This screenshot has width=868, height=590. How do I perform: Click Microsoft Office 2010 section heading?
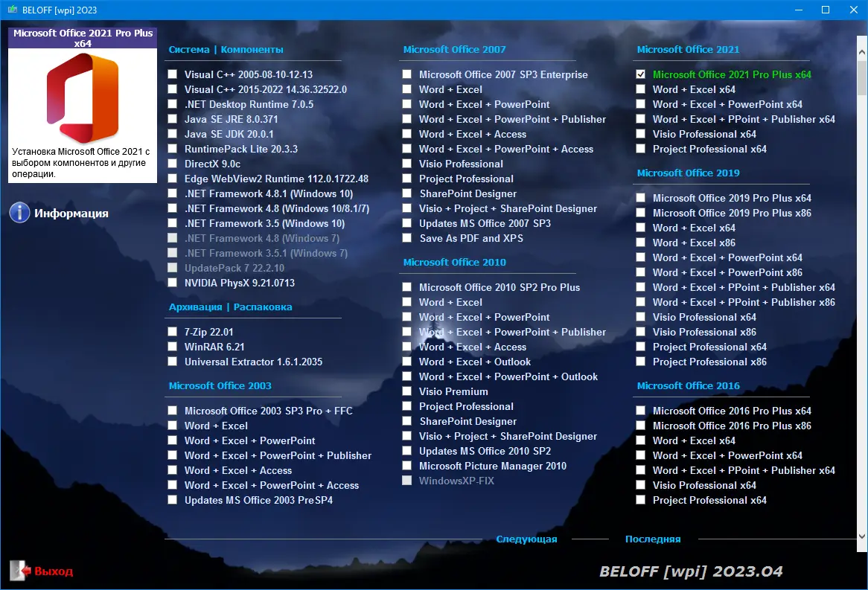pos(455,263)
